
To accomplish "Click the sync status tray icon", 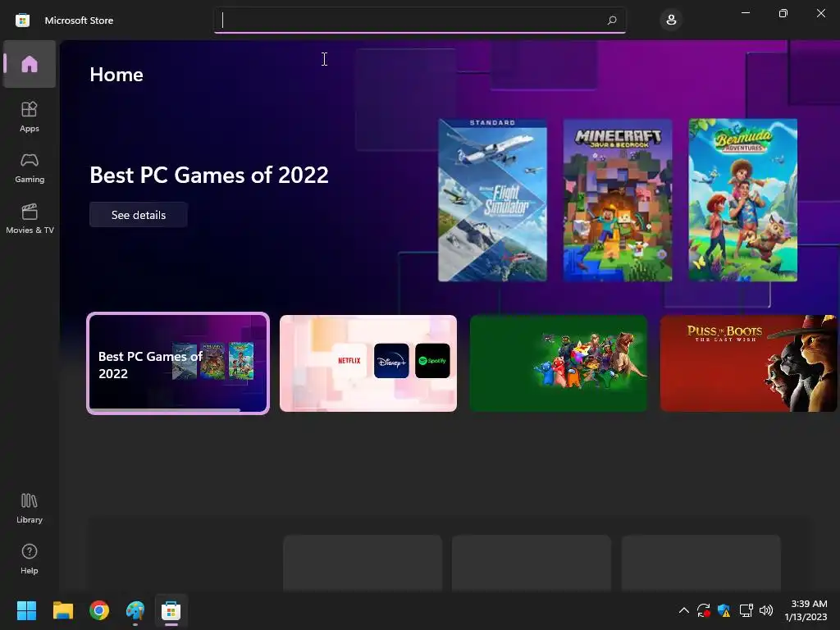I will coord(703,610).
